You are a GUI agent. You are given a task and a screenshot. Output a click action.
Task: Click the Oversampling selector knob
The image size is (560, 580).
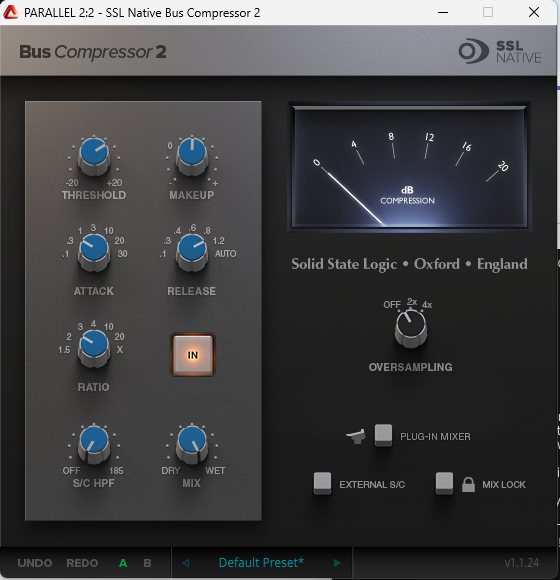(411, 328)
